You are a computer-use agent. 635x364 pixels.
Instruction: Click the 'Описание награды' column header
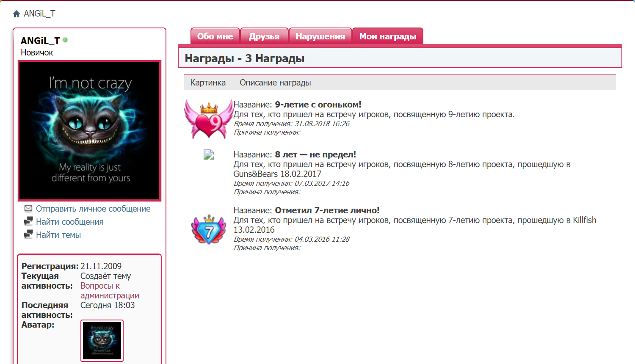pos(275,83)
